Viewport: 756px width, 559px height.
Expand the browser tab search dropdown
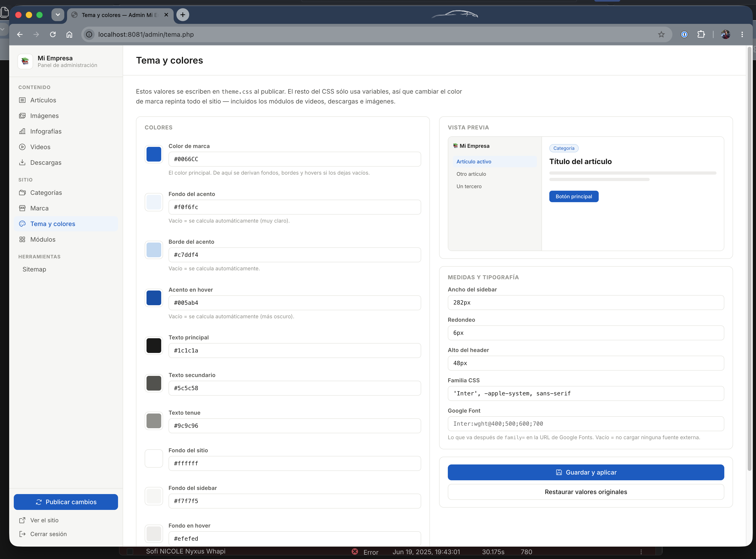[x=58, y=15]
